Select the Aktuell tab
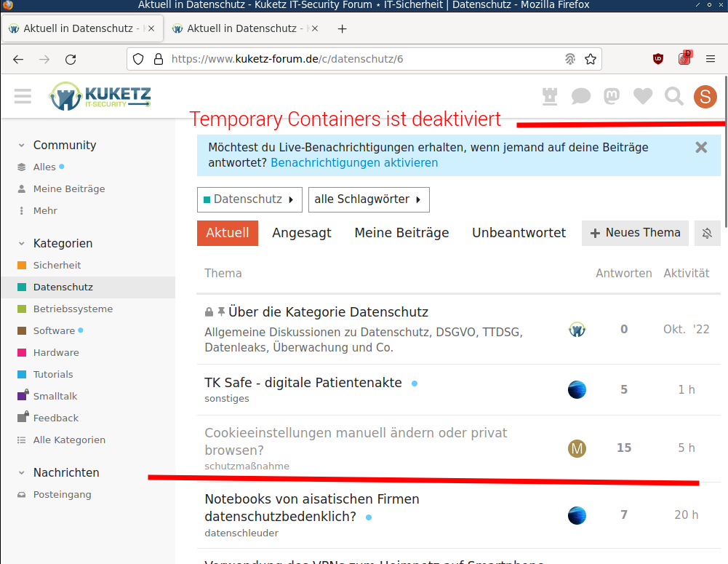This screenshot has width=728, height=564. tap(228, 233)
